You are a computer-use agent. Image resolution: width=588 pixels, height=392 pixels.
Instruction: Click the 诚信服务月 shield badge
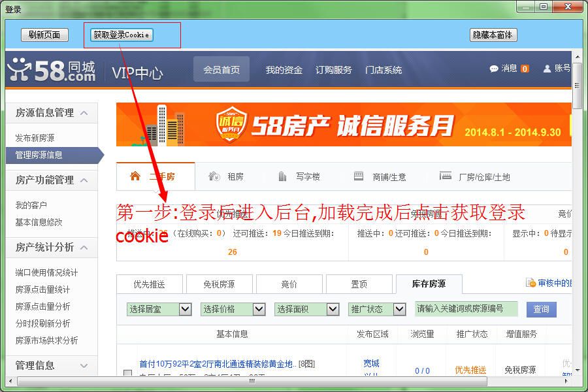231,123
